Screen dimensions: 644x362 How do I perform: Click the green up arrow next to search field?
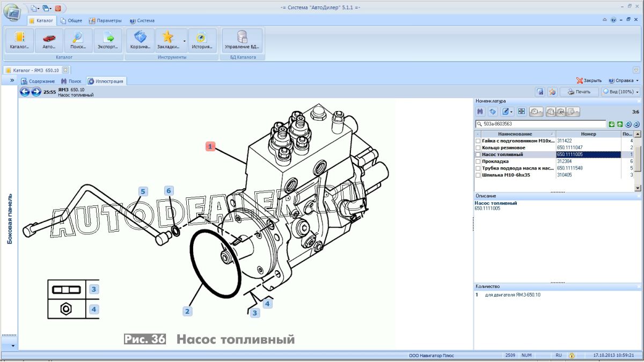pyautogui.click(x=620, y=124)
